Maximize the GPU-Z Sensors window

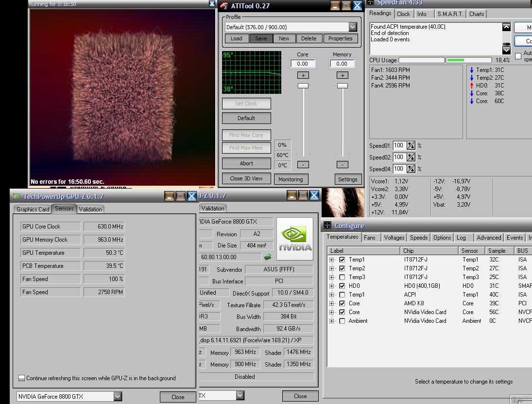click(181, 196)
